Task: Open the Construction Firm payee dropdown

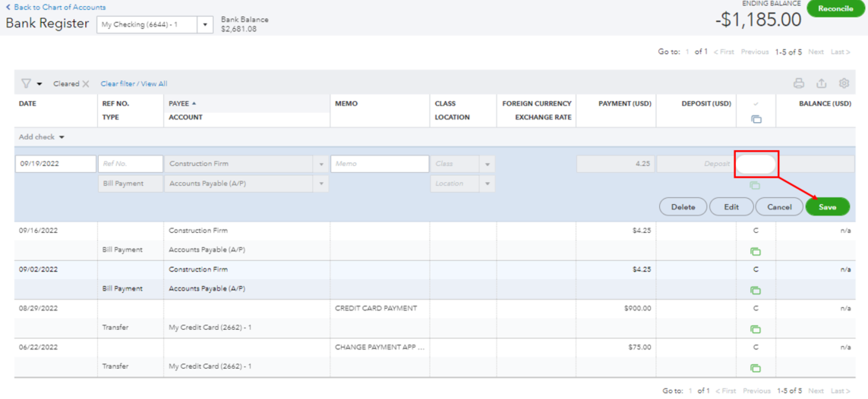Action: coord(321,164)
